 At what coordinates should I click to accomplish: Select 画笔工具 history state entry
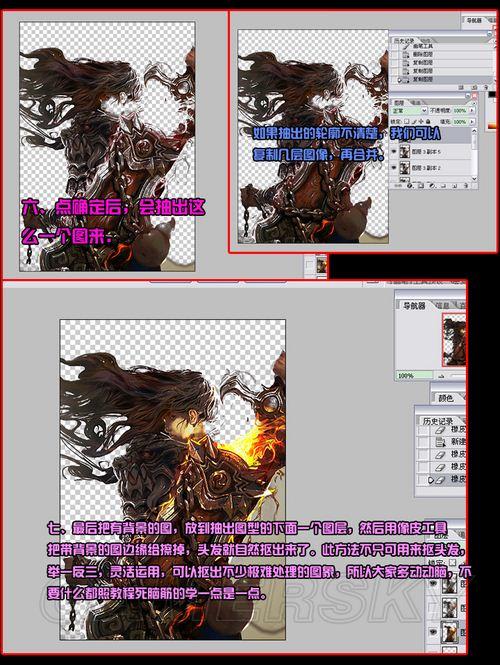click(x=442, y=46)
